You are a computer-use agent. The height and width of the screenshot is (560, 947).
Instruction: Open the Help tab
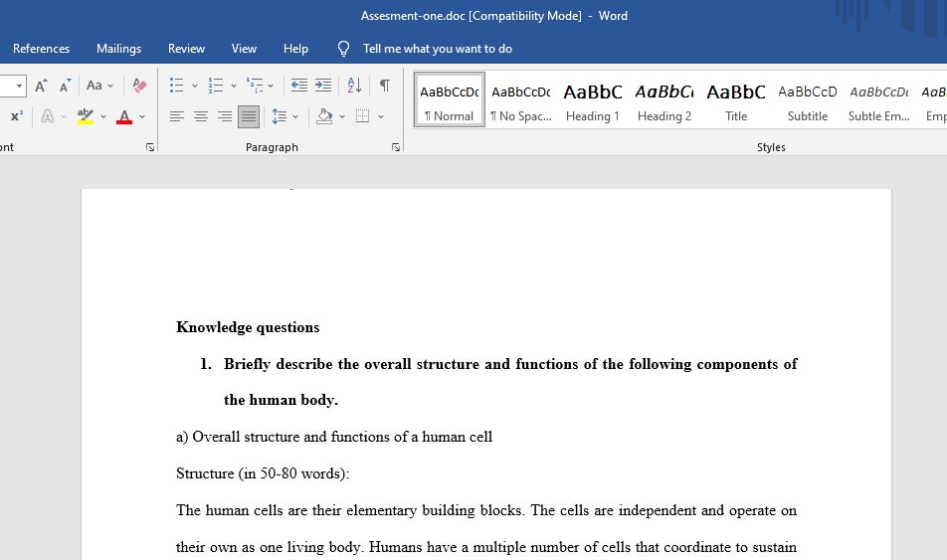click(x=296, y=49)
